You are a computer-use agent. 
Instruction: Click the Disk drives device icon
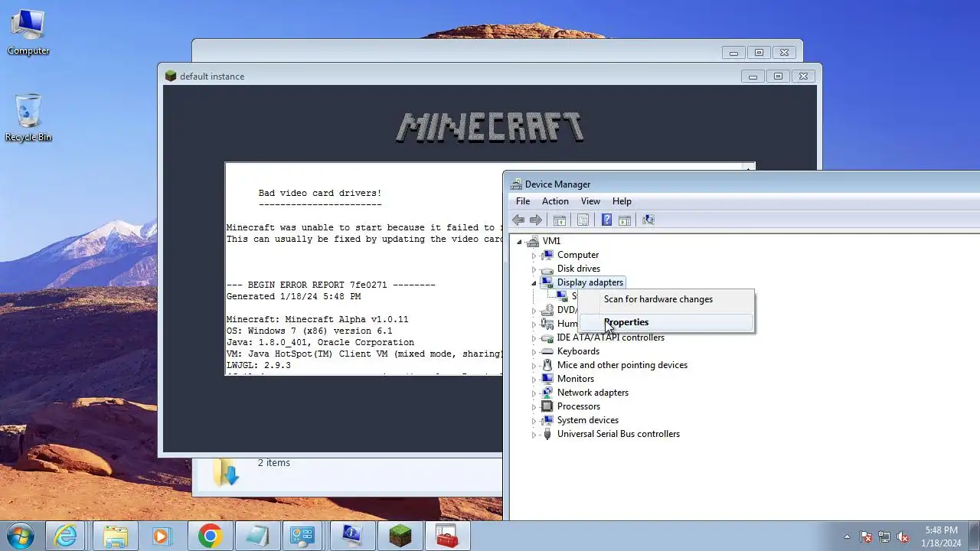click(x=547, y=269)
